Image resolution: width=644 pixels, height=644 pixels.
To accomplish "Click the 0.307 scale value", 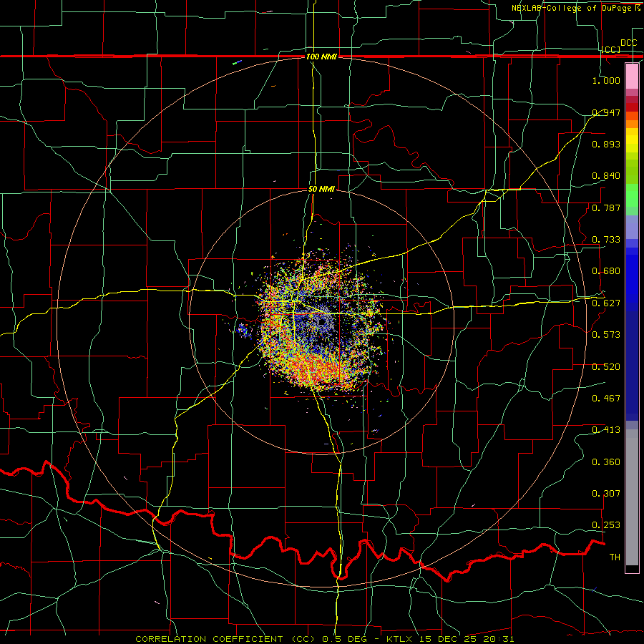I will click(x=606, y=494).
